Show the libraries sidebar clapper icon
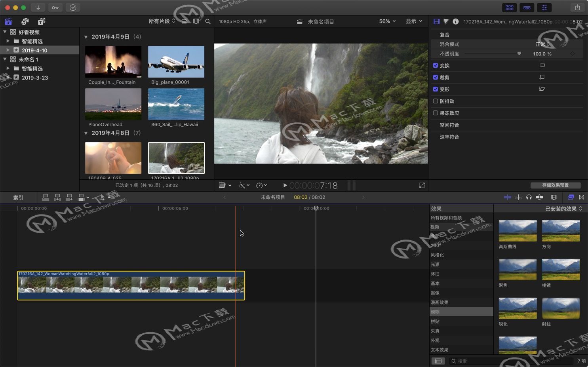This screenshot has height=367, width=588. 8,21
